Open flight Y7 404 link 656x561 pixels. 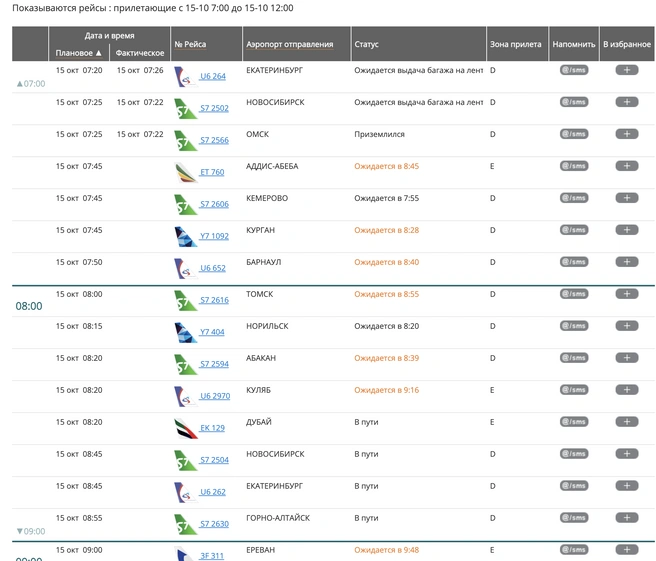[212, 332]
